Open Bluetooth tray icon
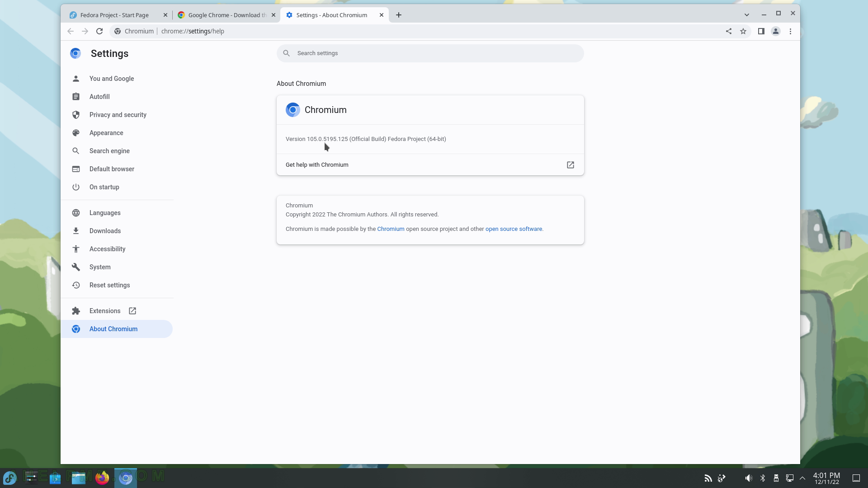Viewport: 868px width, 488px height. coord(763,478)
